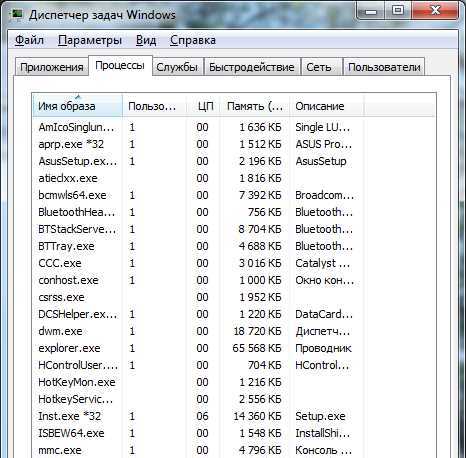Maximize the Task Manager window
466x458 pixels.
tap(398, 11)
